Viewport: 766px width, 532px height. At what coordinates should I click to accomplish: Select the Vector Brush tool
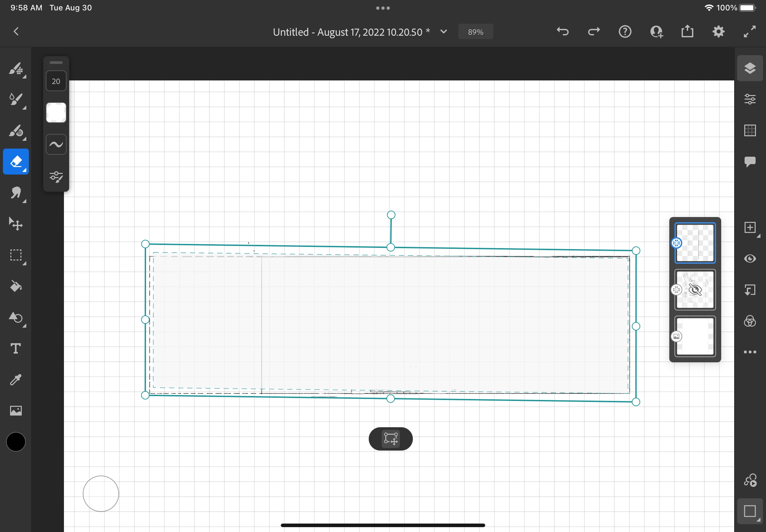[x=16, y=130]
